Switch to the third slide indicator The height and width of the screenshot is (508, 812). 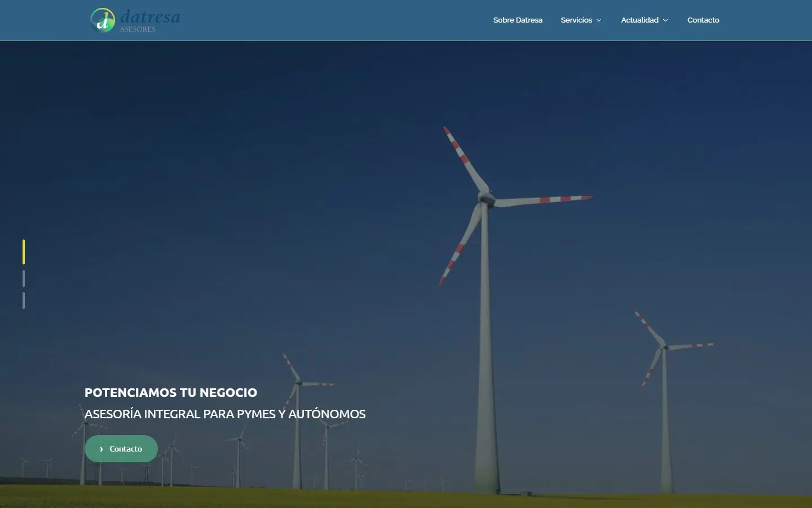pyautogui.click(x=24, y=300)
